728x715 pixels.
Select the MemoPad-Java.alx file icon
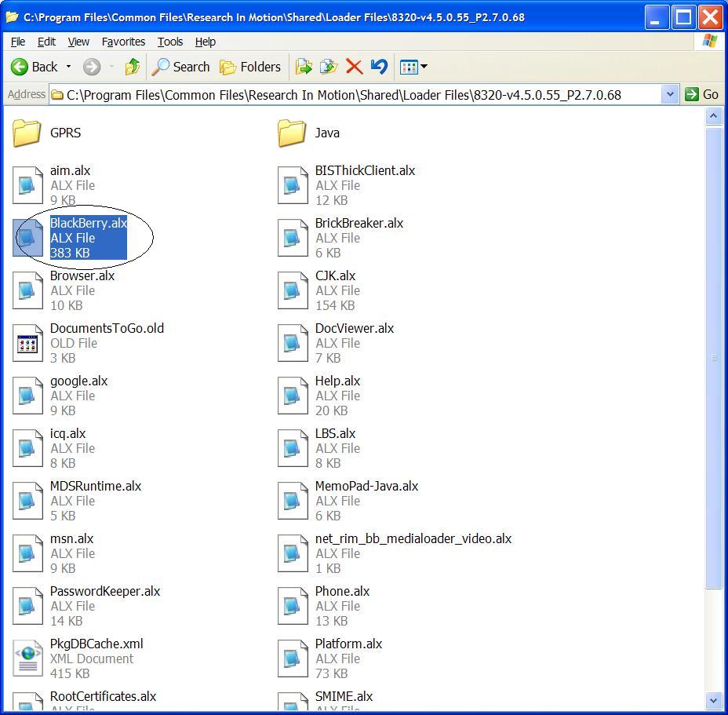click(x=293, y=501)
